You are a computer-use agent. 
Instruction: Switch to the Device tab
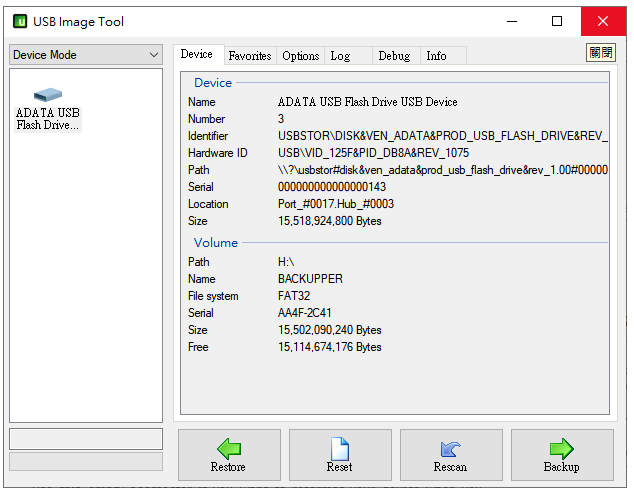[197, 54]
